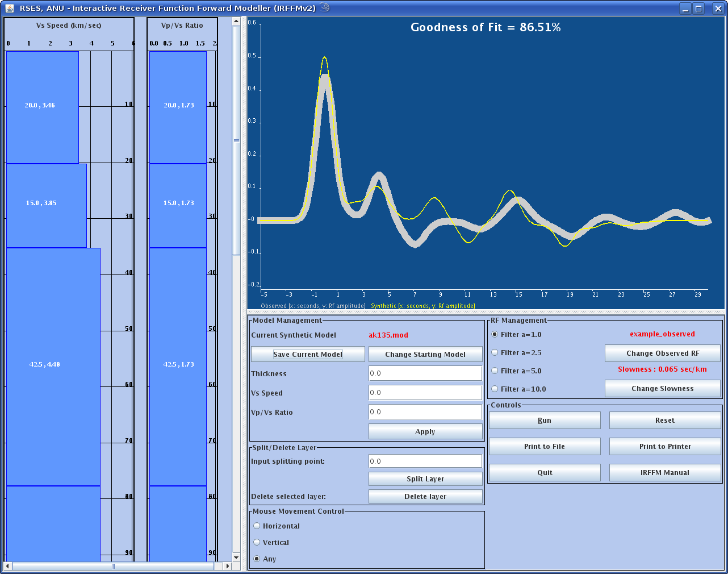Click the ak135.mod model name
Viewport: 728px width, 574px height.
coord(388,335)
